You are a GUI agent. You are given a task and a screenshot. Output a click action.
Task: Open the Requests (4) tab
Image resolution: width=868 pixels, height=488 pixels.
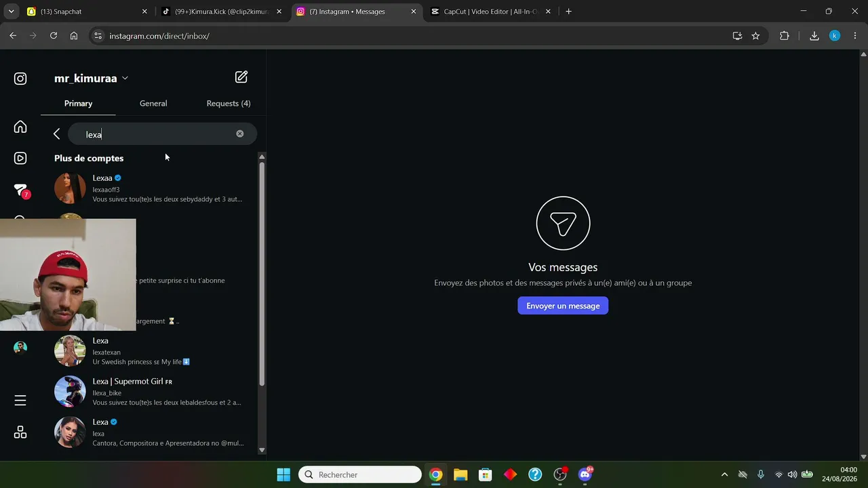click(229, 104)
